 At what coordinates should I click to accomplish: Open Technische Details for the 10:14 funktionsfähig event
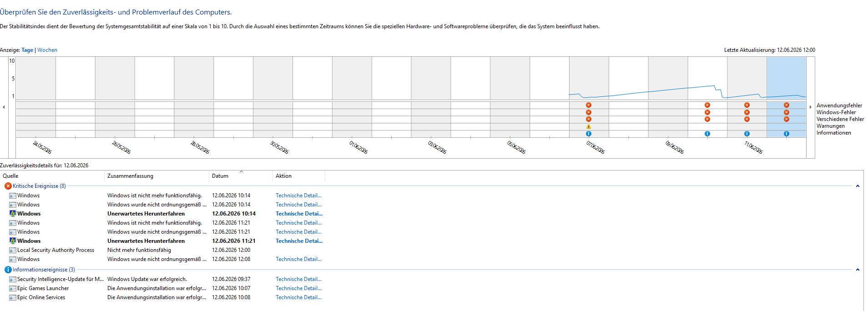[298, 196]
